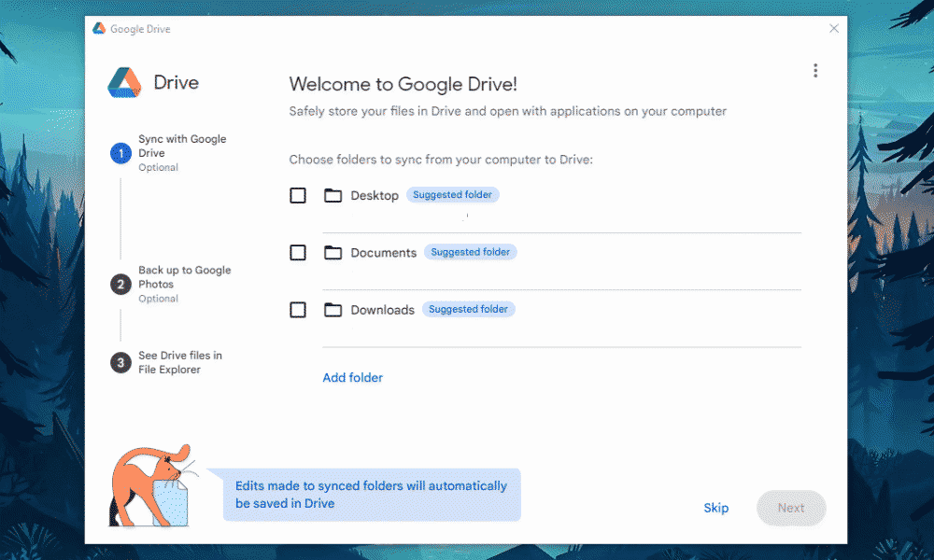Click the Documents folder icon

pos(333,253)
